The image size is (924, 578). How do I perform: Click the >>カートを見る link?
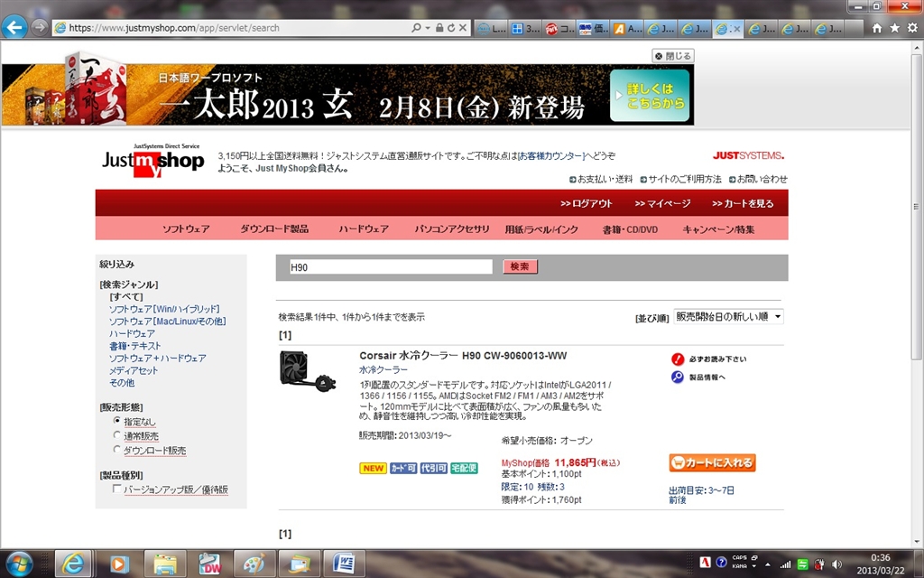coord(743,203)
